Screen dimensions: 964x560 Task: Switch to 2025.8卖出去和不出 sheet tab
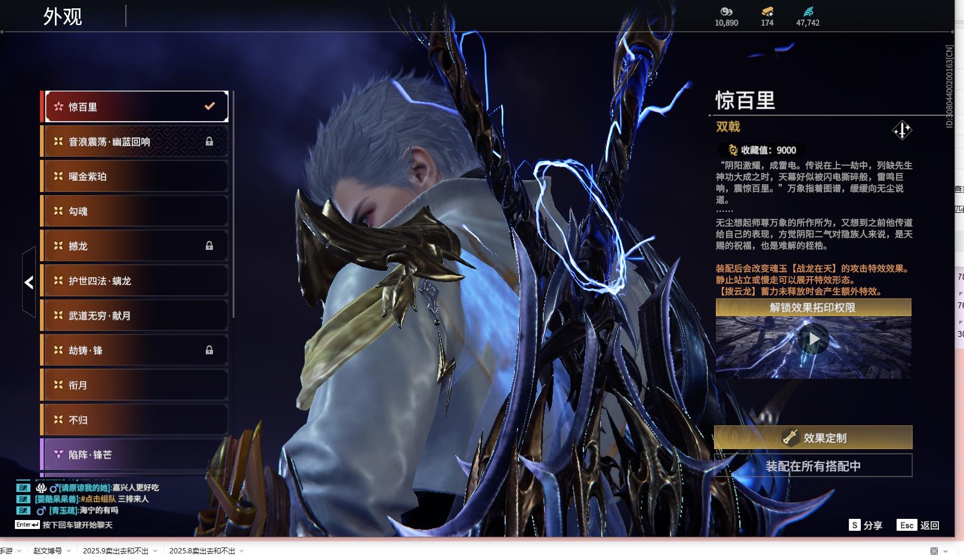click(x=202, y=551)
